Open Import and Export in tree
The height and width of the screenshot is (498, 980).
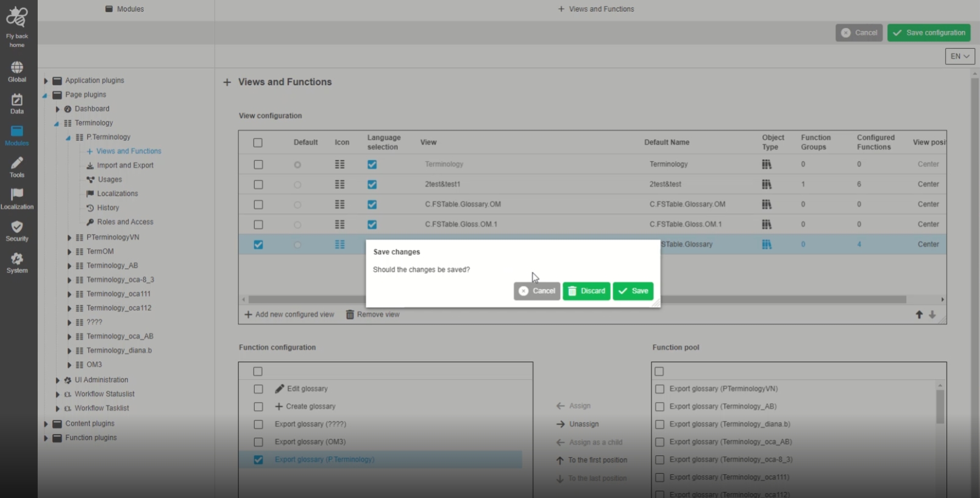point(125,165)
